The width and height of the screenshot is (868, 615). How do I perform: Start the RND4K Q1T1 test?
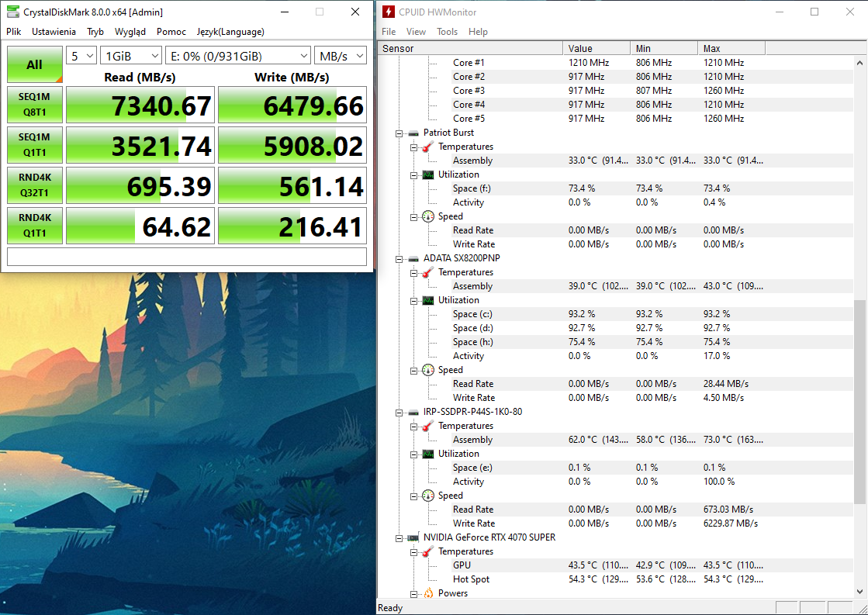pyautogui.click(x=34, y=226)
